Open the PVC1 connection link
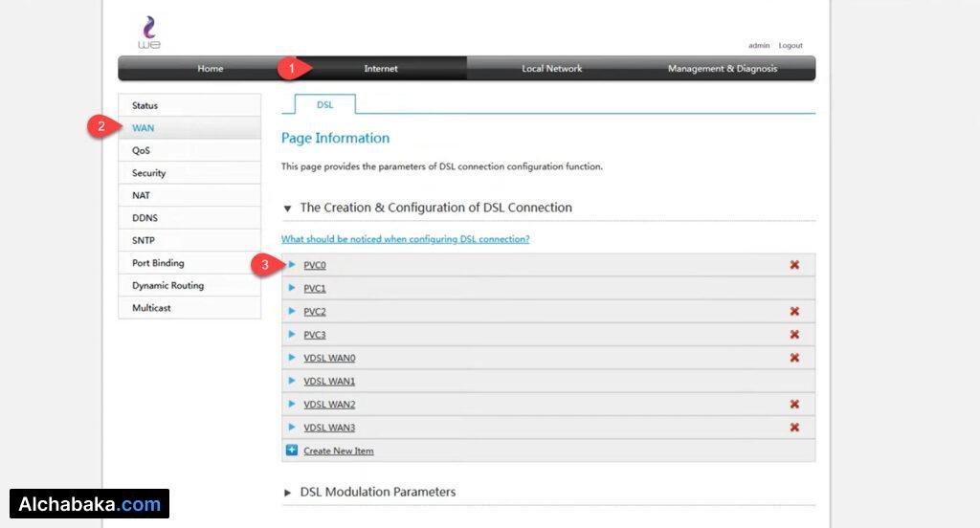The width and height of the screenshot is (980, 528). 315,288
